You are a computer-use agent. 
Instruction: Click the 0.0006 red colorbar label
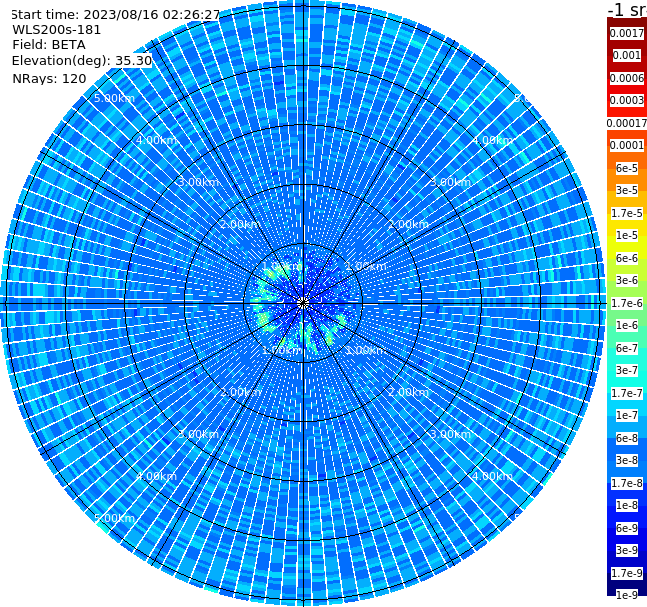click(x=627, y=78)
